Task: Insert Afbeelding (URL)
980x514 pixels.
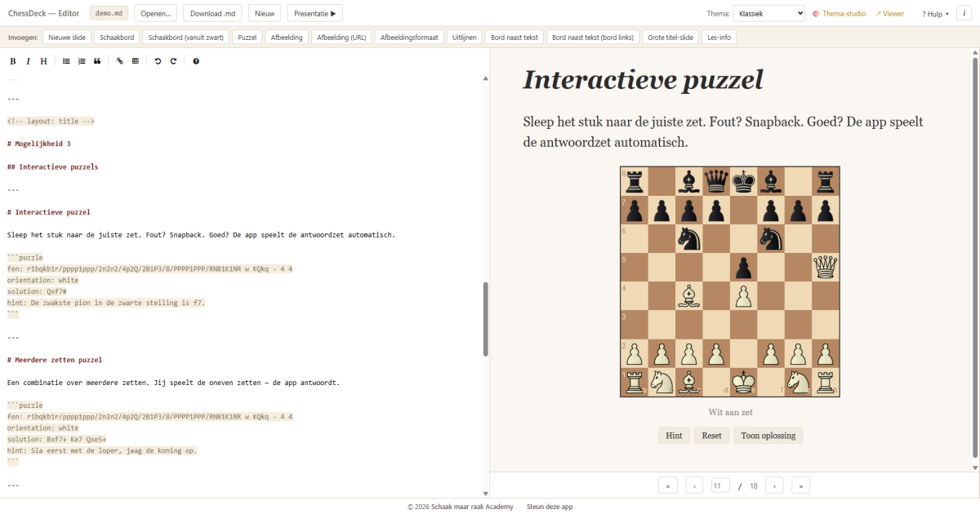Action: point(341,38)
